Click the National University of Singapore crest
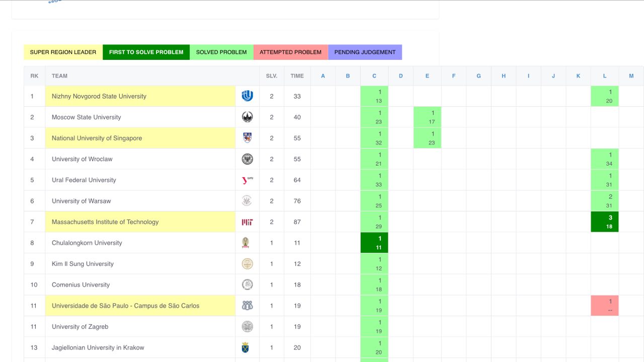This screenshot has height=362, width=644. pyautogui.click(x=247, y=138)
